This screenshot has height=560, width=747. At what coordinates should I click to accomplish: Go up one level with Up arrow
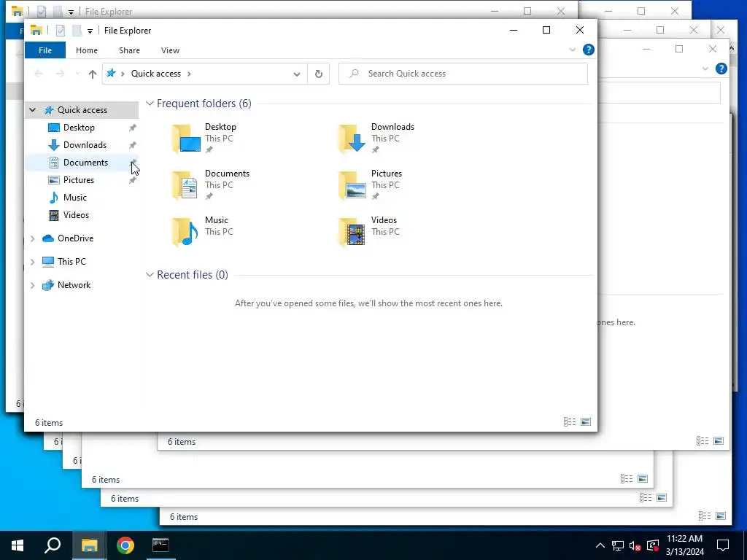[x=93, y=74]
